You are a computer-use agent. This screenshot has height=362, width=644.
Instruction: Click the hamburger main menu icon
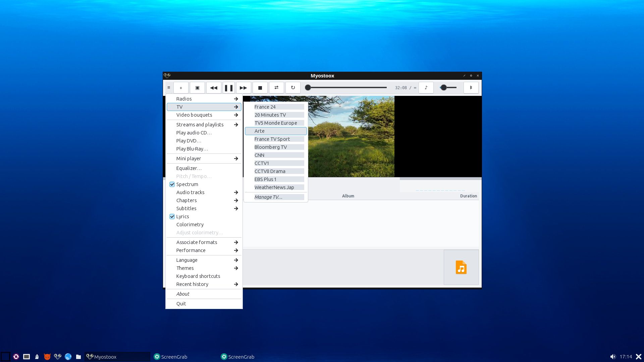(169, 88)
